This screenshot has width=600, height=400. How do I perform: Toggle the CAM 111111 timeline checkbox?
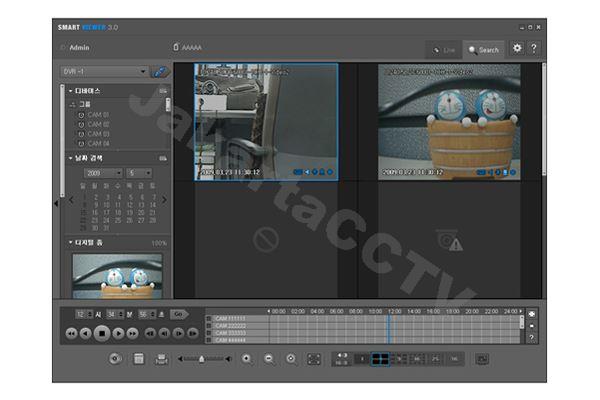point(209,318)
